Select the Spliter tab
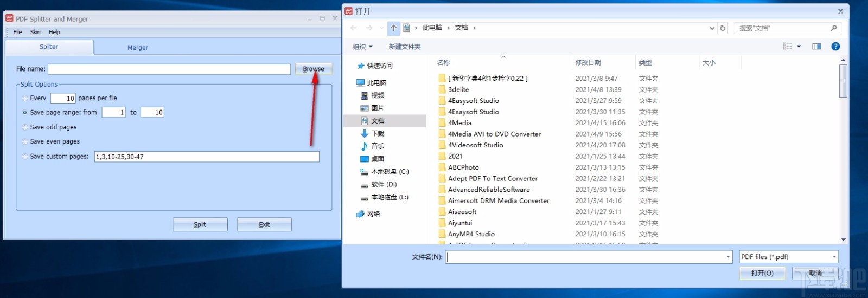This screenshot has height=298, width=868. pyautogui.click(x=49, y=47)
